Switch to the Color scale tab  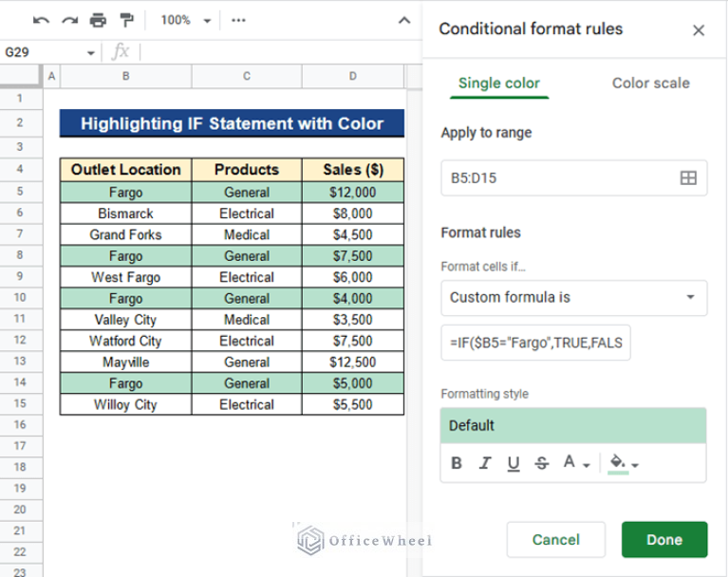tap(650, 84)
